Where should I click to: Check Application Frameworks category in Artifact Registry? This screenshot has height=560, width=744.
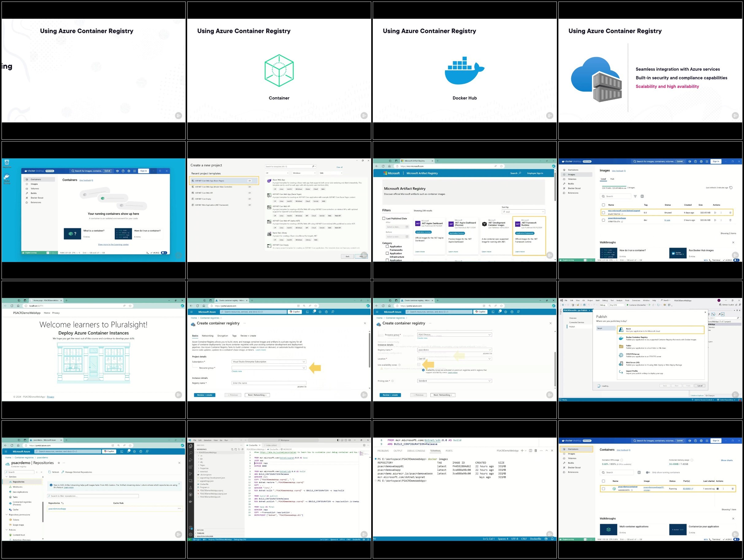tap(387, 246)
